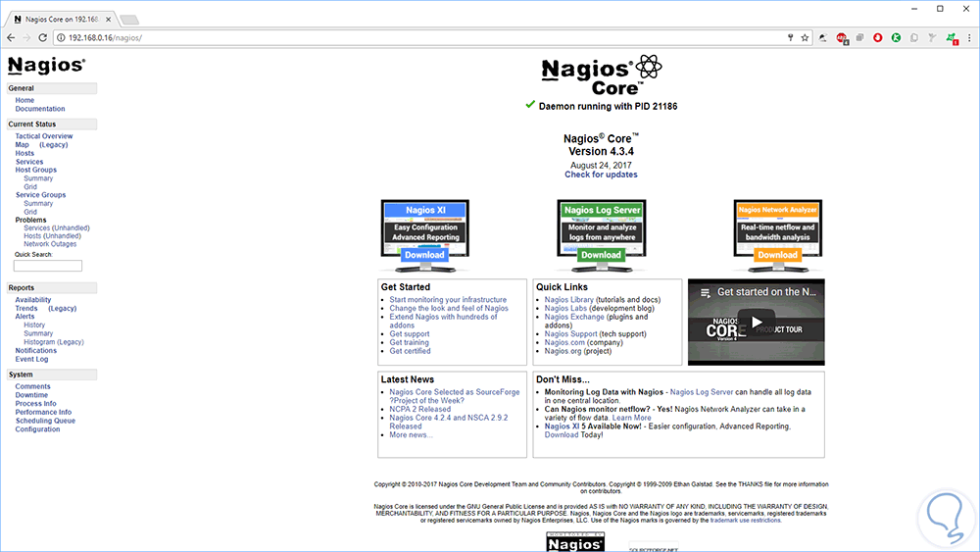Open the Nagios.com company link

(564, 342)
